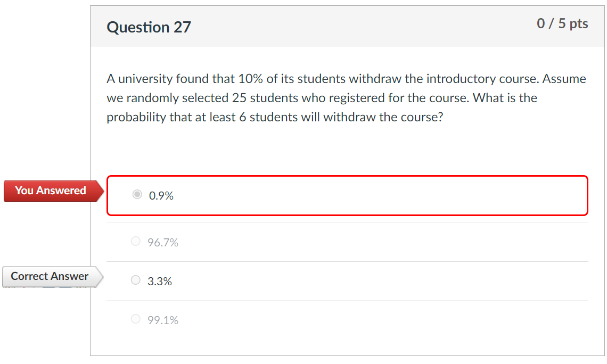Click the 0 / 5 pts score label

(562, 23)
